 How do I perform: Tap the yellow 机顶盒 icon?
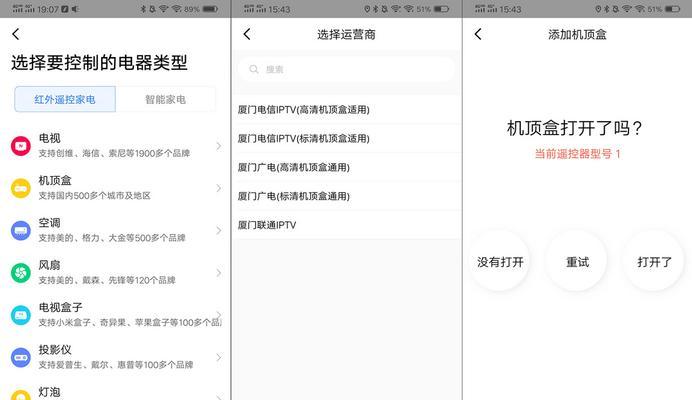tap(21, 188)
